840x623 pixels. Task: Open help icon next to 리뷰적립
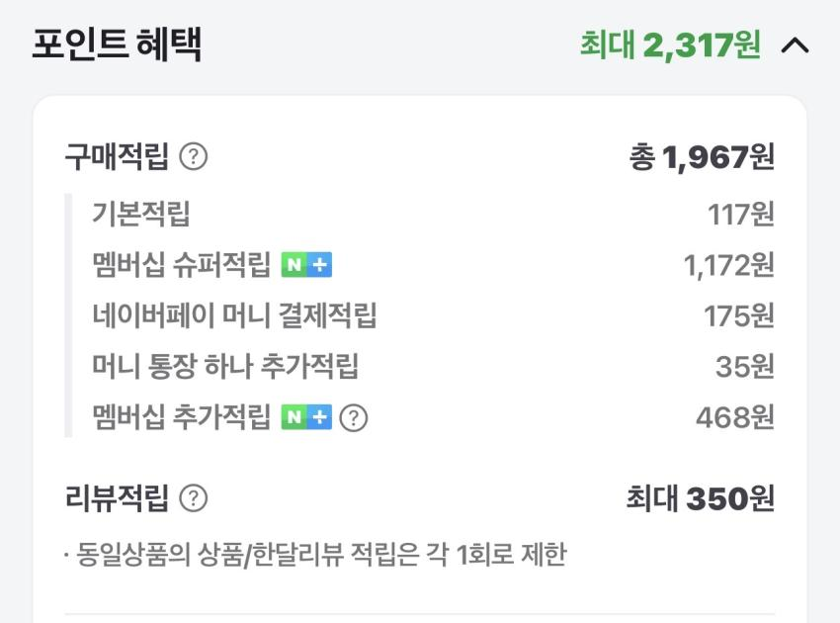click(x=194, y=498)
